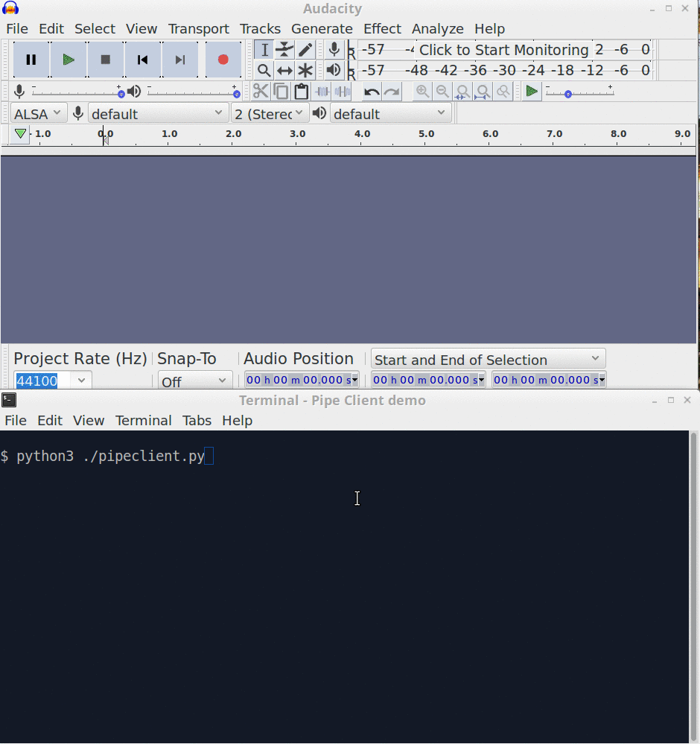Viewport: 700px width, 744px height.
Task: Skip to start of the project
Action: click(x=142, y=60)
